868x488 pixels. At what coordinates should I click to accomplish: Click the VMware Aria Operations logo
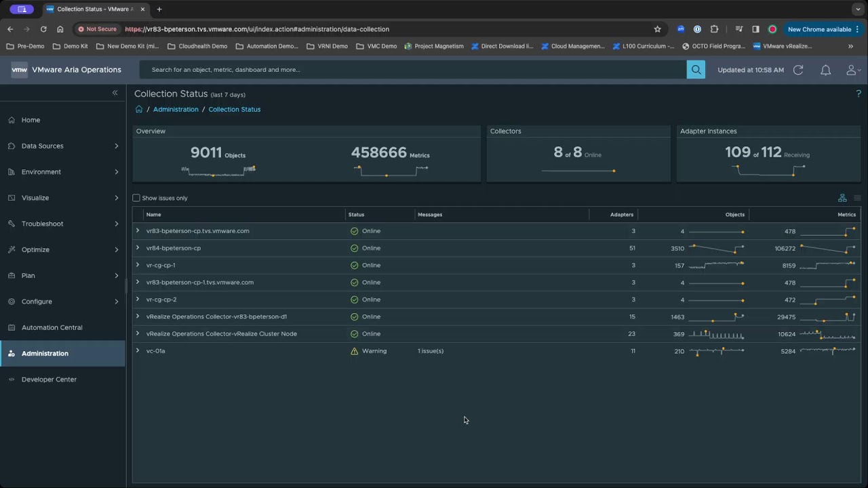(x=19, y=70)
